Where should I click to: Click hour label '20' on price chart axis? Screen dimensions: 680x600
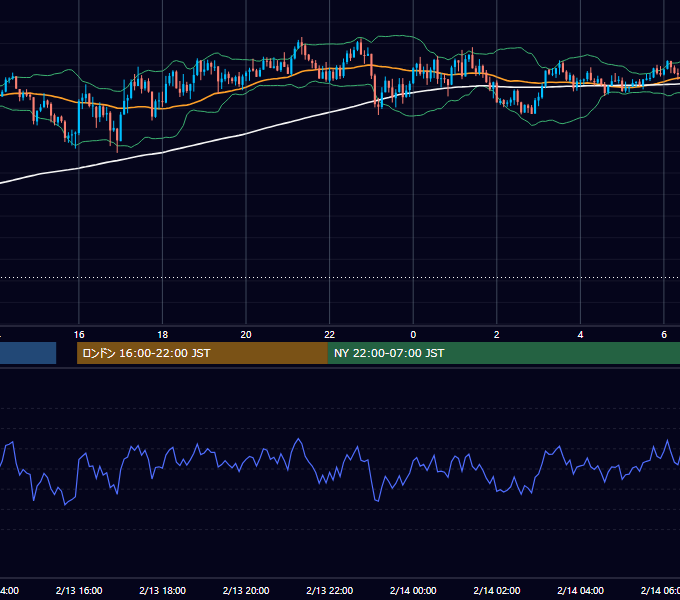(x=246, y=335)
